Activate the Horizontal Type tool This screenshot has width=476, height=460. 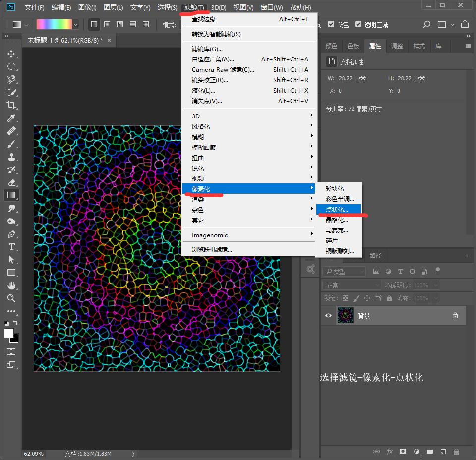click(x=11, y=247)
